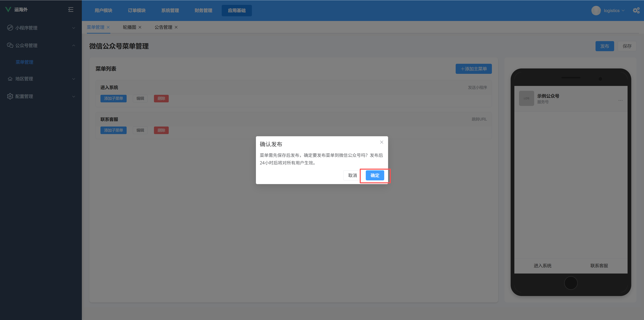This screenshot has width=644, height=320.
Task: Select the 小程序管理 compass icon in sidebar
Action: coord(10,28)
